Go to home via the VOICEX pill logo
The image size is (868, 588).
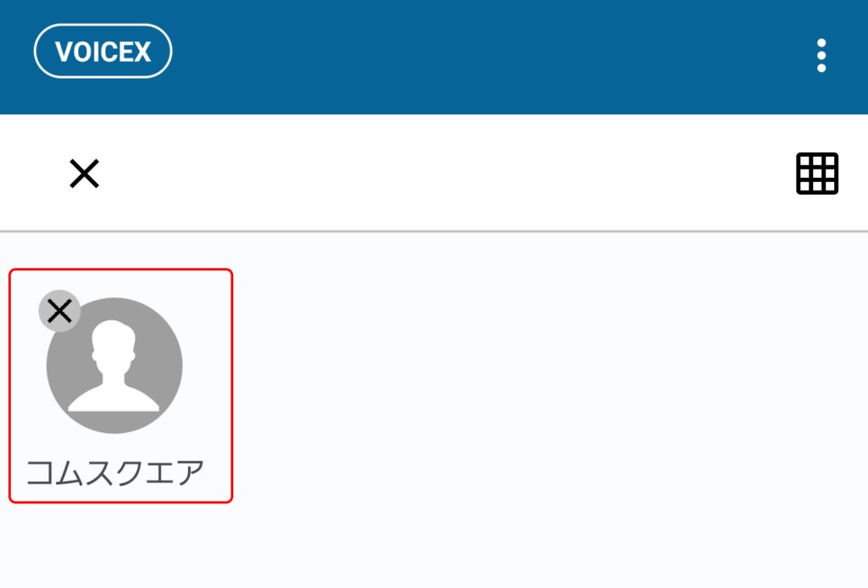pos(103,52)
